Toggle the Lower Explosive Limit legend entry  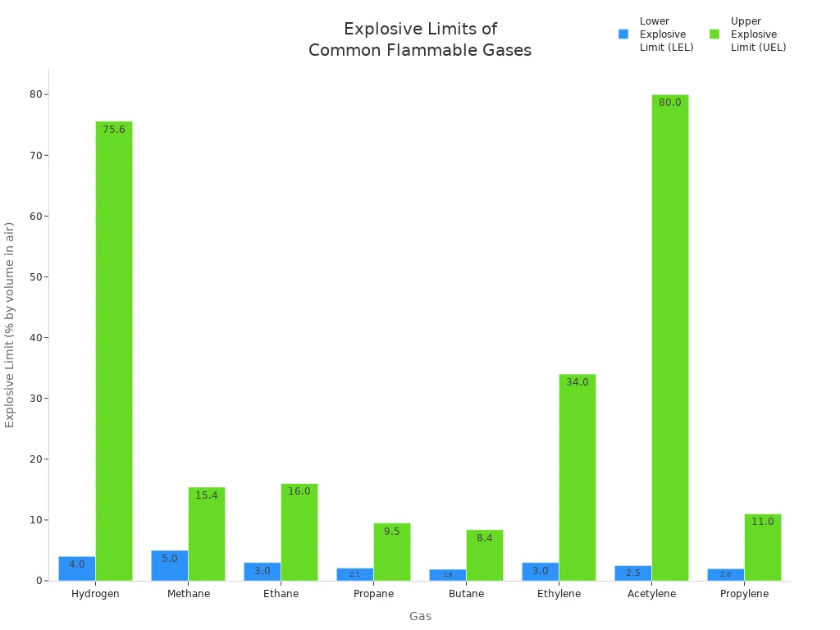point(664,34)
